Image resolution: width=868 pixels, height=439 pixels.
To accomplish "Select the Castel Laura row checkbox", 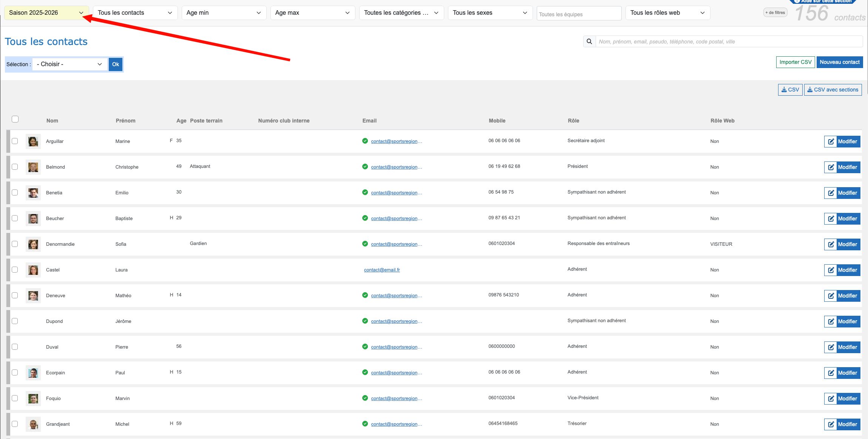I will pos(15,270).
